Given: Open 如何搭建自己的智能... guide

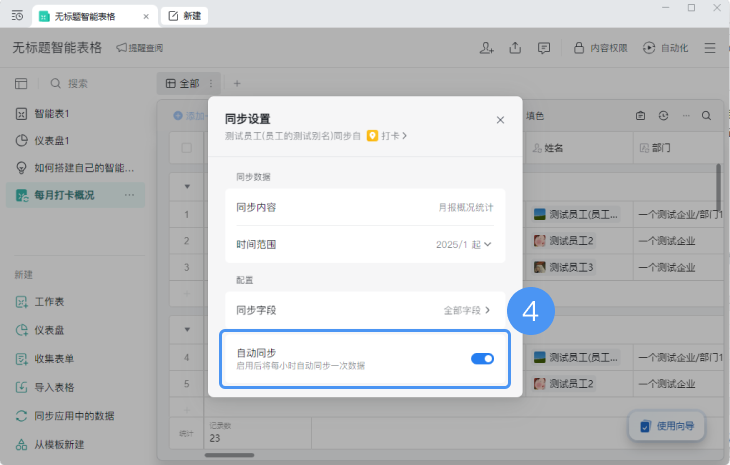Looking at the screenshot, I should tap(75, 168).
